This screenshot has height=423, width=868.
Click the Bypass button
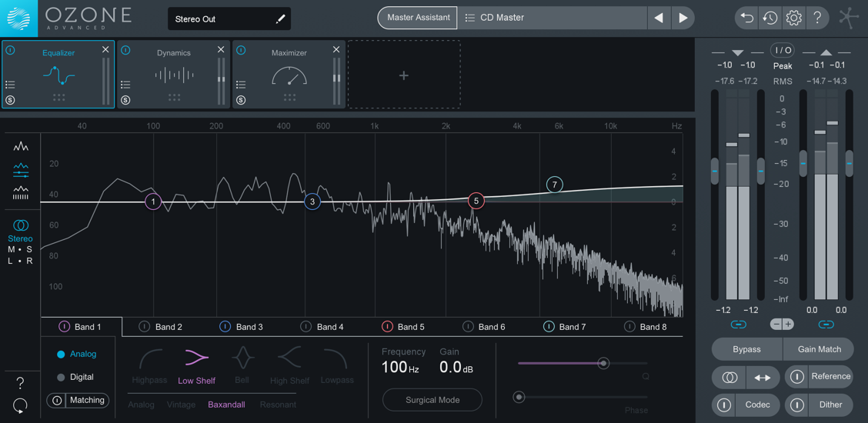coord(746,349)
